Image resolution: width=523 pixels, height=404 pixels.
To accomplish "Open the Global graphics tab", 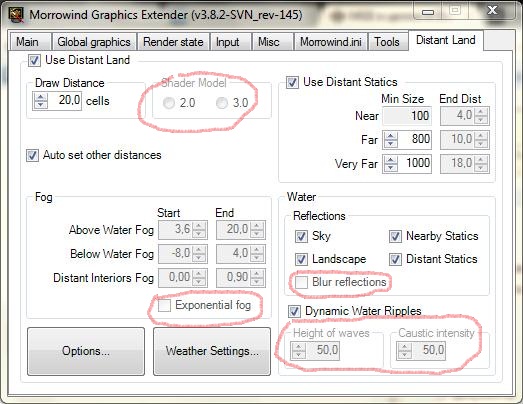I will point(94,42).
